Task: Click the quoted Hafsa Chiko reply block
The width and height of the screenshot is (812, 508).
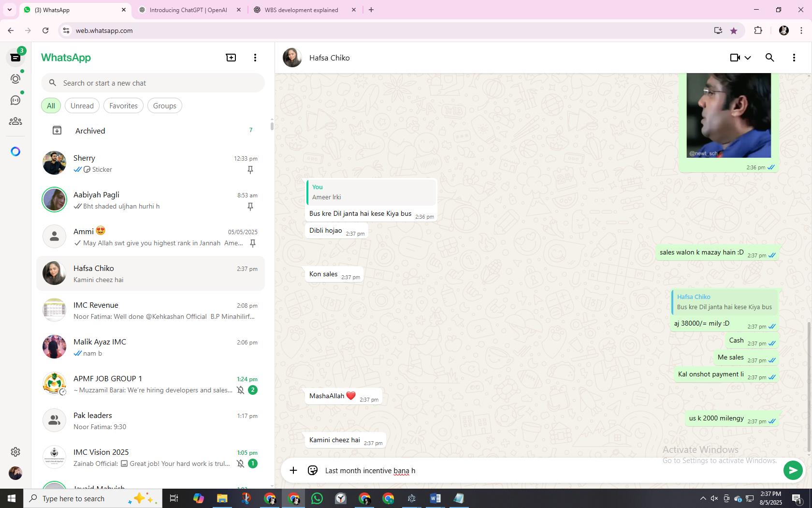Action: (x=724, y=302)
